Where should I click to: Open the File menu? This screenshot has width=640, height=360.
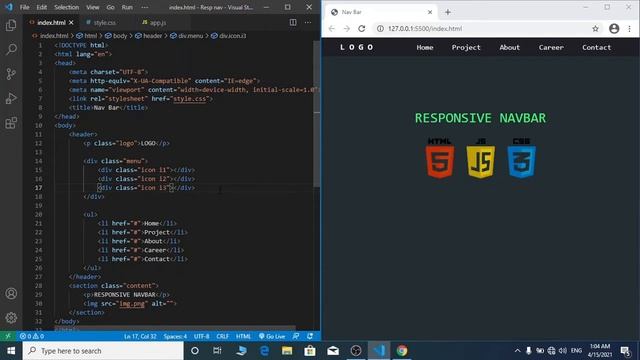[24, 7]
